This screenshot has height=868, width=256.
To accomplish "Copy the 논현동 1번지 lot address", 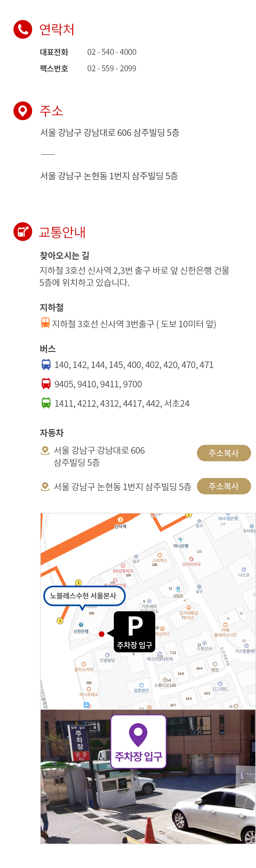I will point(224,486).
